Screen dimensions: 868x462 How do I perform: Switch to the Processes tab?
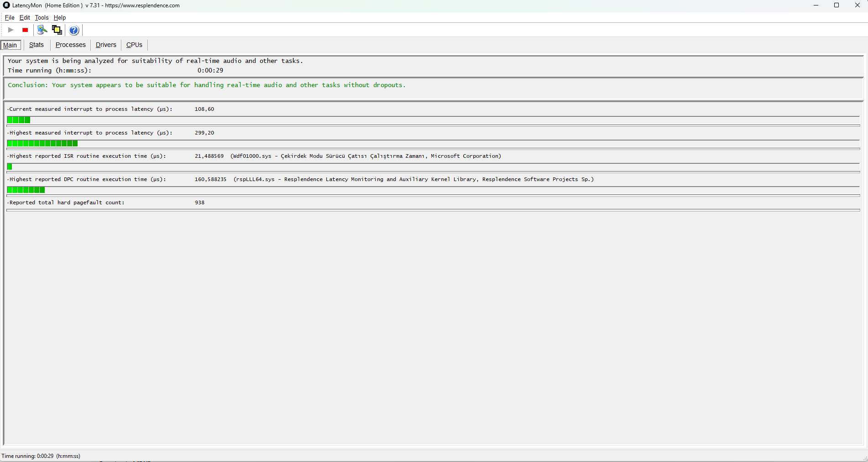click(71, 45)
